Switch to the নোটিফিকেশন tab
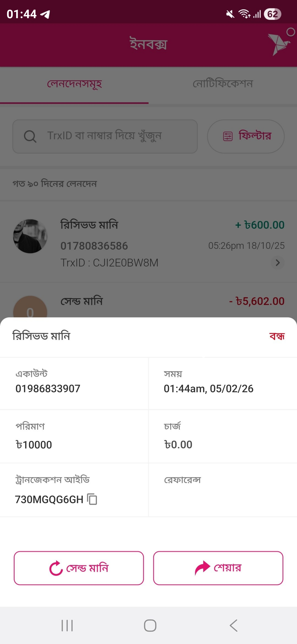 (223, 84)
